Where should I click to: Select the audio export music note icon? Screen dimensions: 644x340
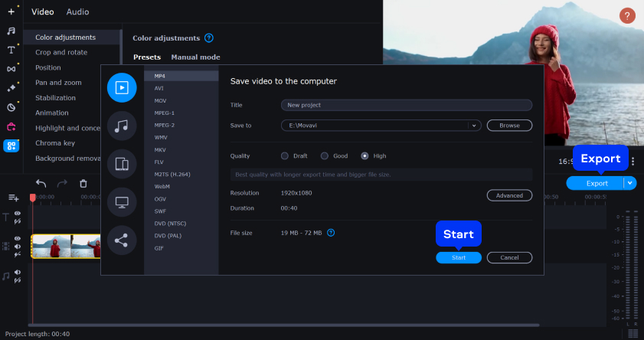click(x=122, y=126)
